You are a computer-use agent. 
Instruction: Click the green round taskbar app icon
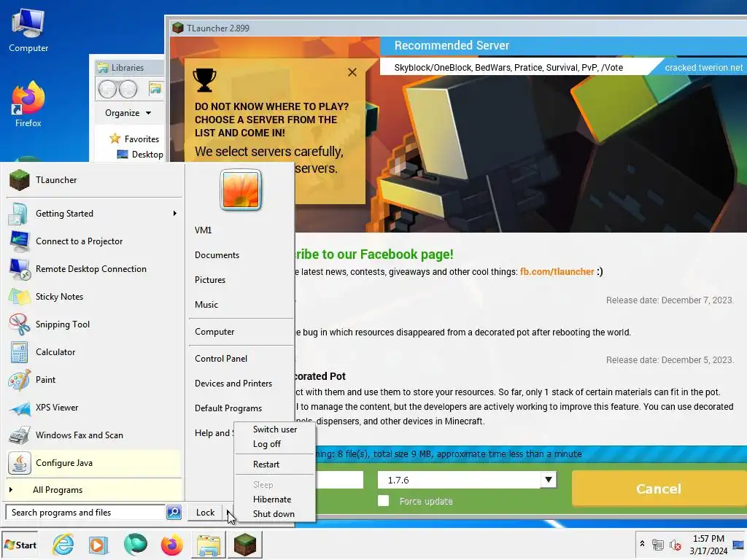[135, 544]
